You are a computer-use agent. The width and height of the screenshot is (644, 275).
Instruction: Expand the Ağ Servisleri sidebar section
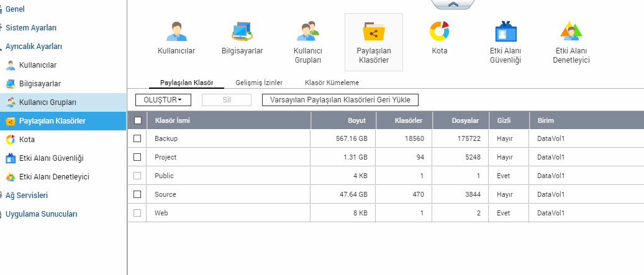tap(26, 196)
